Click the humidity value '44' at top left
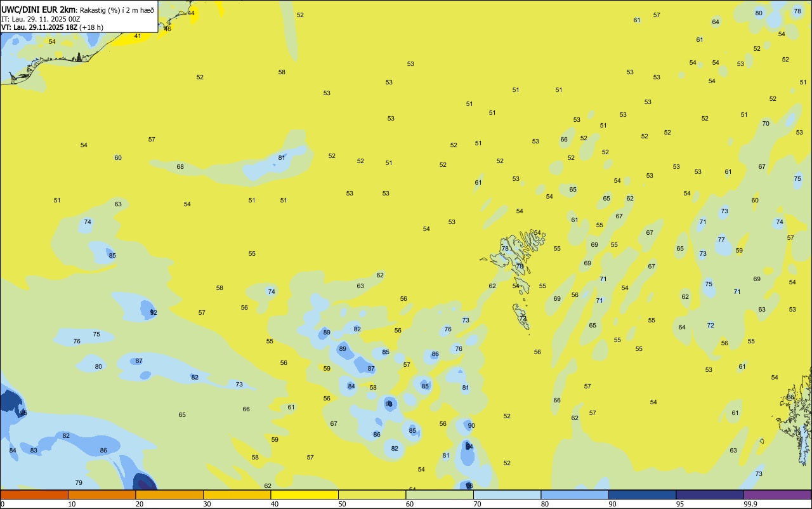 click(191, 13)
